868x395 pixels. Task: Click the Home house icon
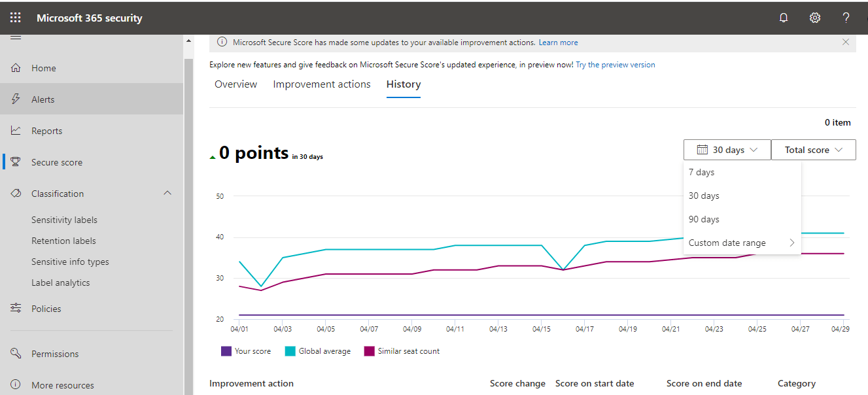coord(16,68)
